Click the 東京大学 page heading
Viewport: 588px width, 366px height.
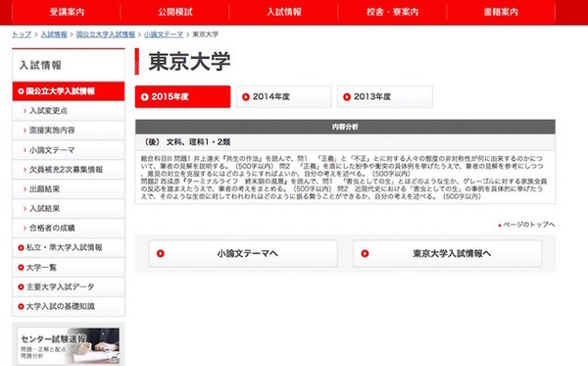point(189,62)
